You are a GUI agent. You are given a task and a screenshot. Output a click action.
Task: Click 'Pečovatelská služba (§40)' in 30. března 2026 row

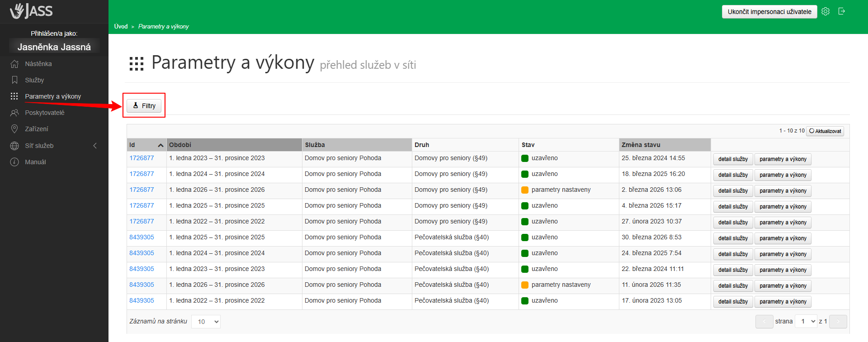click(x=452, y=237)
